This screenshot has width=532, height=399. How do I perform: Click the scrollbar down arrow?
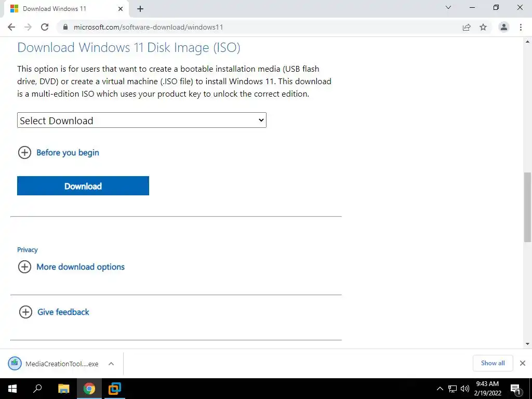[527, 344]
